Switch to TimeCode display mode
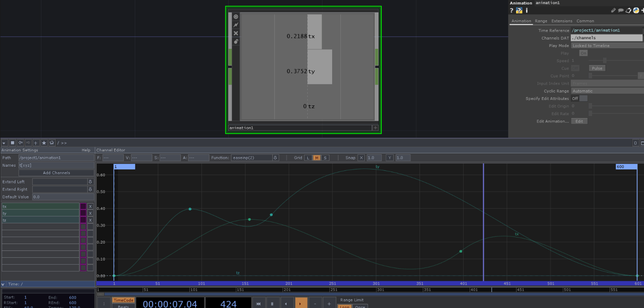 click(x=123, y=300)
